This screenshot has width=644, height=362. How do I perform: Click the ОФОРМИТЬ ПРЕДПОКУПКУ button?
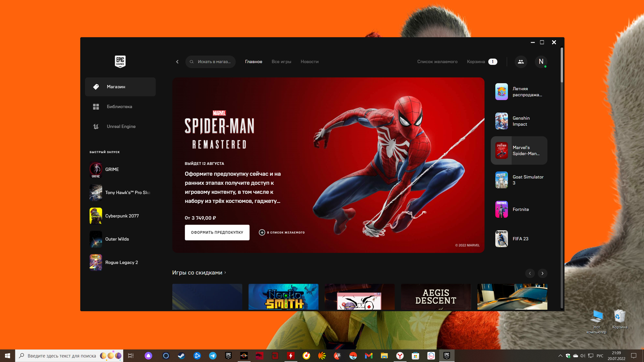[217, 233]
